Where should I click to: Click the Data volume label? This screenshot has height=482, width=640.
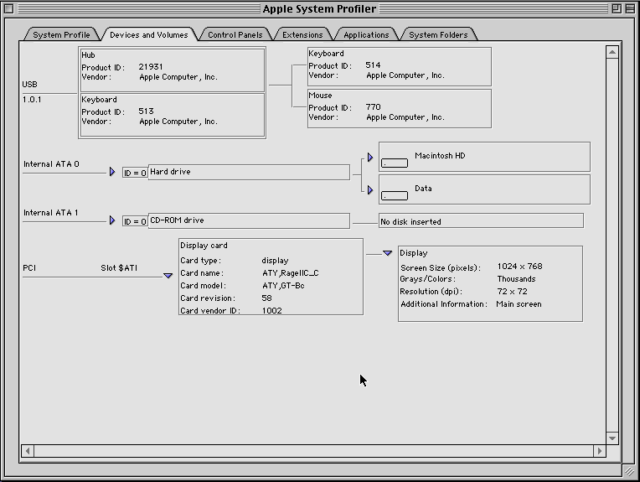point(423,188)
